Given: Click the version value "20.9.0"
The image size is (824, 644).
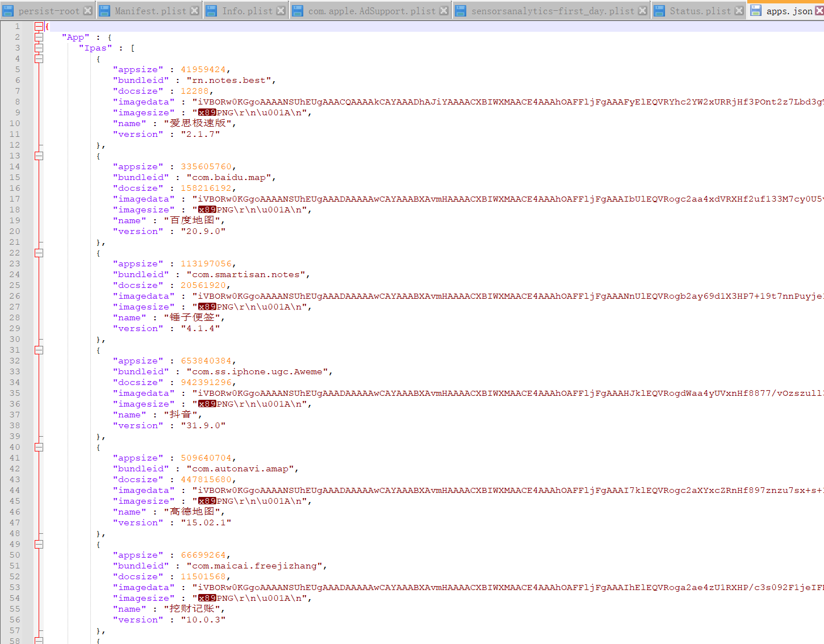Looking at the screenshot, I should (x=203, y=231).
